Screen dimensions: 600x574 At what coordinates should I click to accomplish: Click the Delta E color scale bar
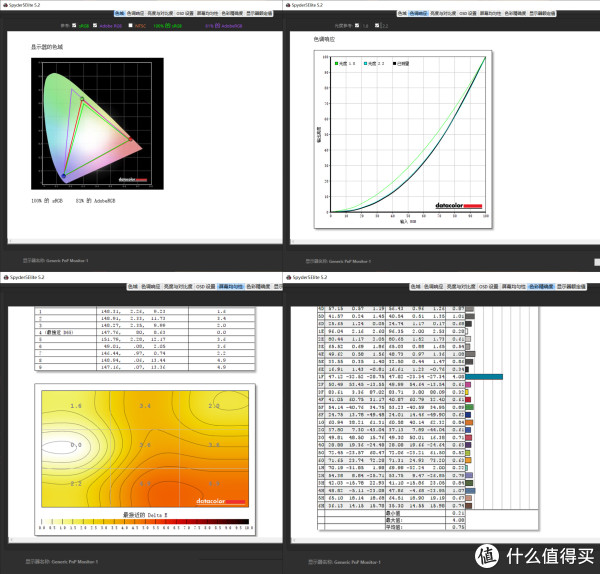145,522
